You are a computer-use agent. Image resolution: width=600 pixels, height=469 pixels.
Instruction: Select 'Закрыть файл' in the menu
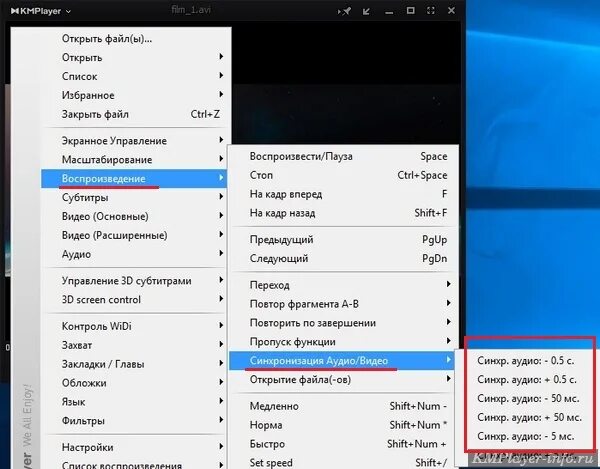pos(134,114)
